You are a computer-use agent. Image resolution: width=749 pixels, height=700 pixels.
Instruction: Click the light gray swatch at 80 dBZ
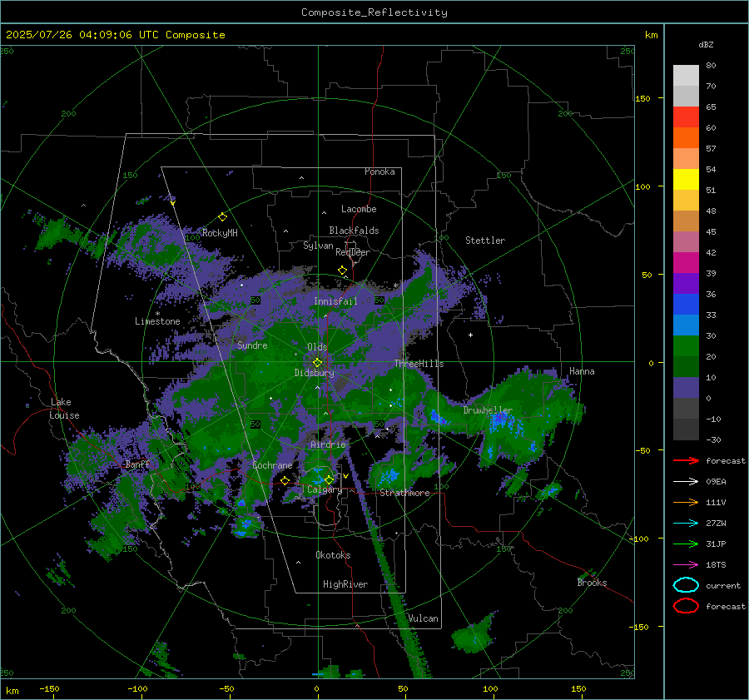pos(686,76)
